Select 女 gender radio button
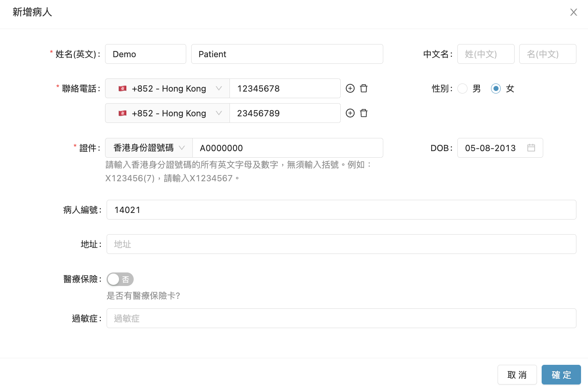The width and height of the screenshot is (588, 388). click(496, 88)
